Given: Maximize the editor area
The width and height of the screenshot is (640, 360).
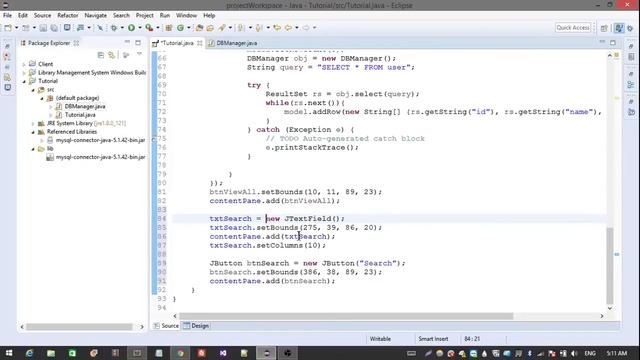Looking at the screenshot, I should point(613,42).
